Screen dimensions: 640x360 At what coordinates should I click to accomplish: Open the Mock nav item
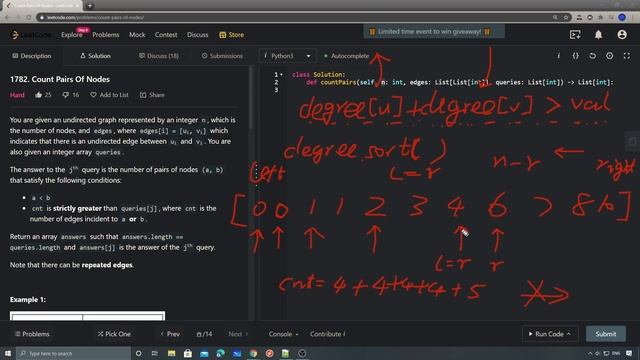(137, 35)
